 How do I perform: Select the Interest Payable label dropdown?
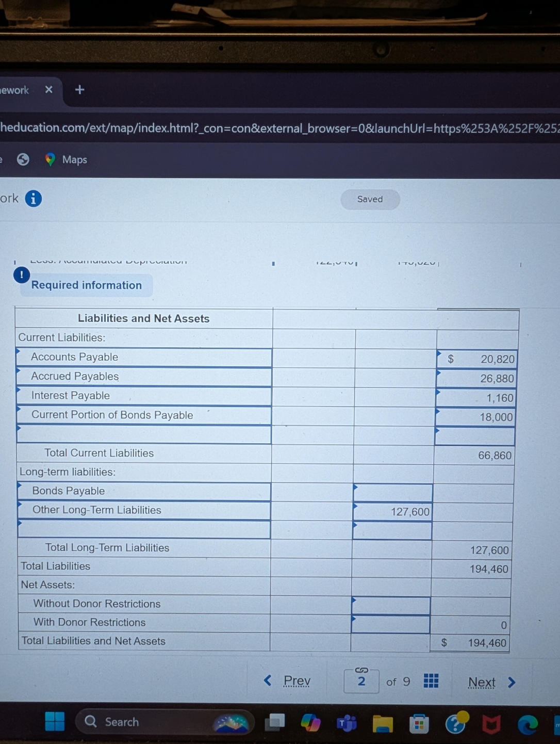point(144,396)
